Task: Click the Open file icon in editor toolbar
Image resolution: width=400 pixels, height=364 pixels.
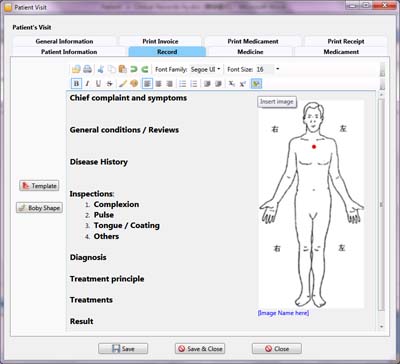Action: (76, 69)
